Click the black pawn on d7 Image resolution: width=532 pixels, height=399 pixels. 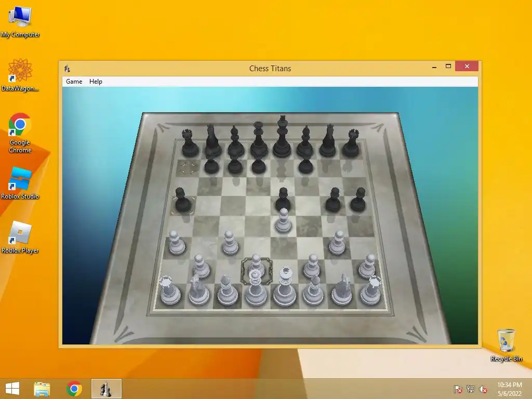pos(259,166)
